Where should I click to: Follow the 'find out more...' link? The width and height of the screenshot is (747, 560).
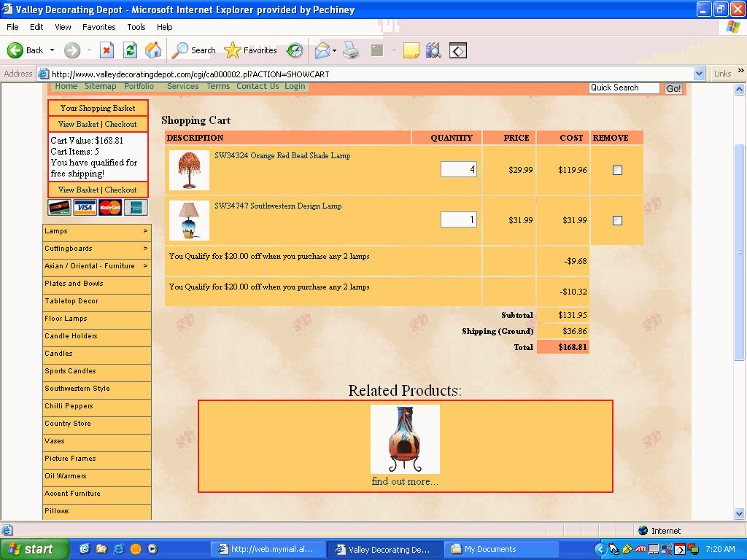pyautogui.click(x=405, y=481)
